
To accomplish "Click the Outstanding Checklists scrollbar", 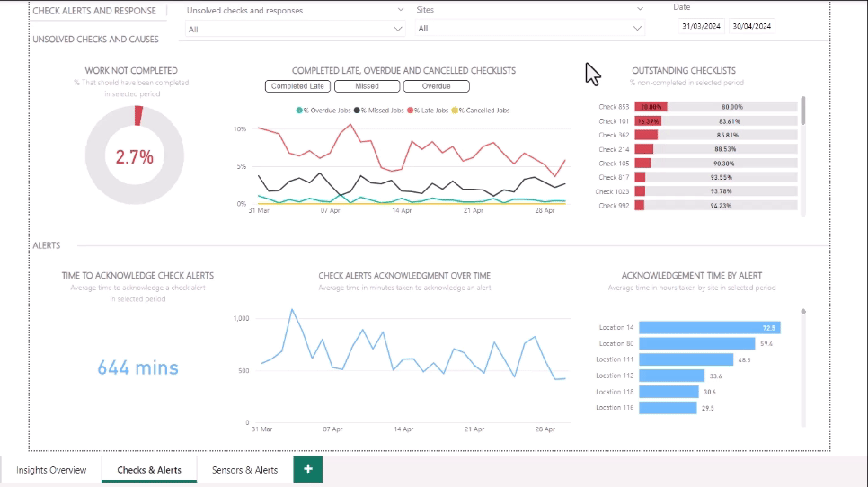I will (802, 111).
